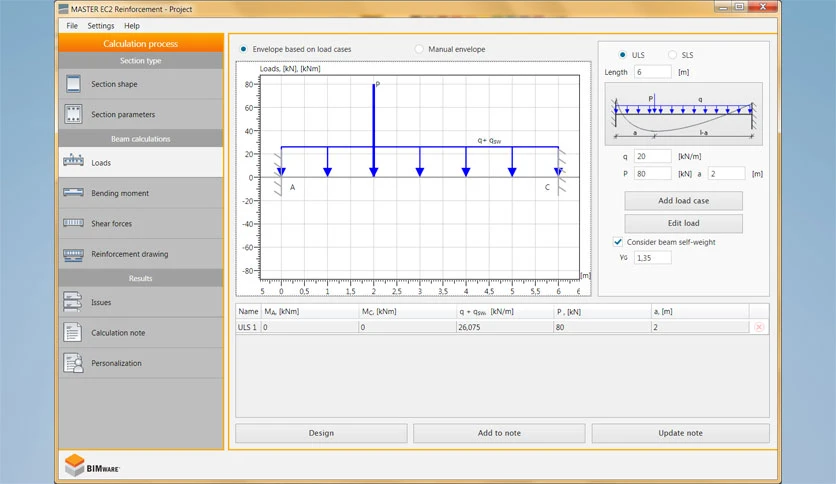Open Section parameters via its icon
This screenshot has height=484, width=836.
73,114
